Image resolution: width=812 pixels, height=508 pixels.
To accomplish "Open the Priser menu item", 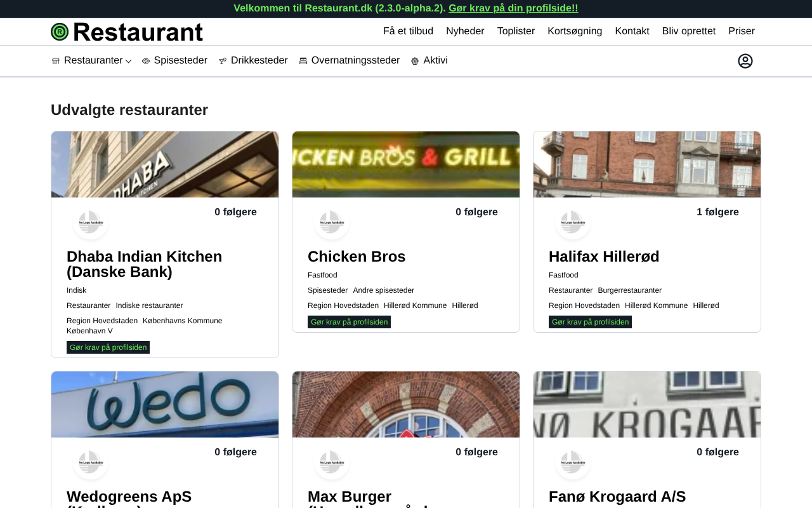I will [742, 31].
